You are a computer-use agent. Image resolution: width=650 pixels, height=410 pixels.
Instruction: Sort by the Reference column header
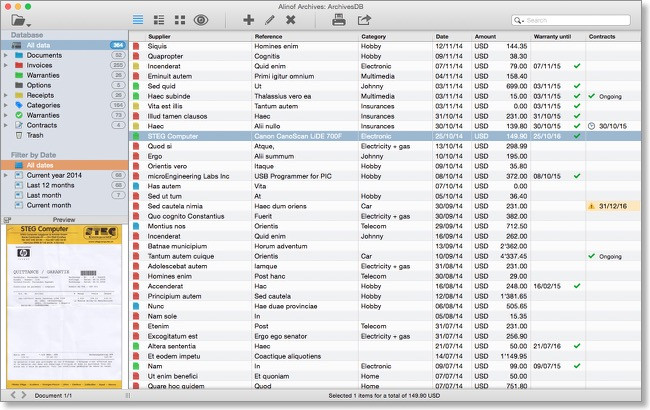coord(305,36)
